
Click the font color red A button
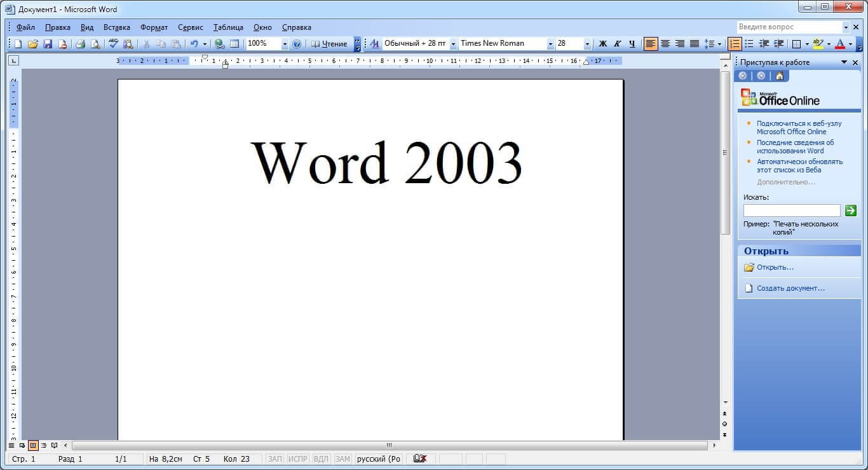[x=840, y=44]
